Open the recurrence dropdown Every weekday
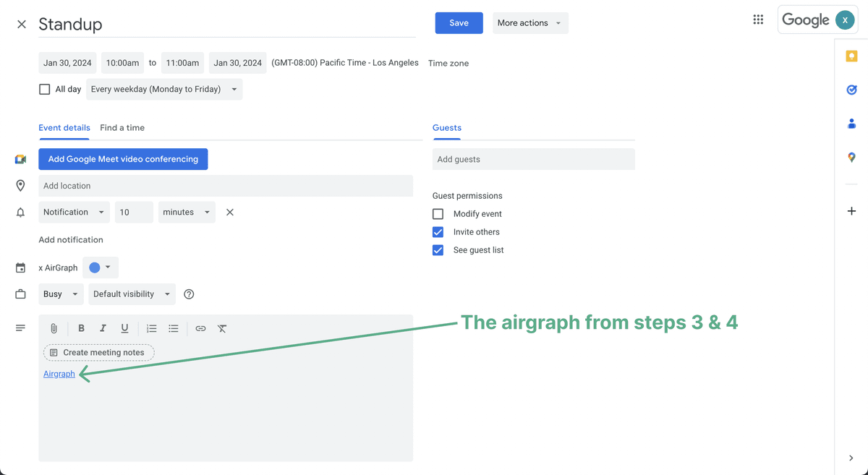This screenshot has width=868, height=475. click(x=164, y=90)
